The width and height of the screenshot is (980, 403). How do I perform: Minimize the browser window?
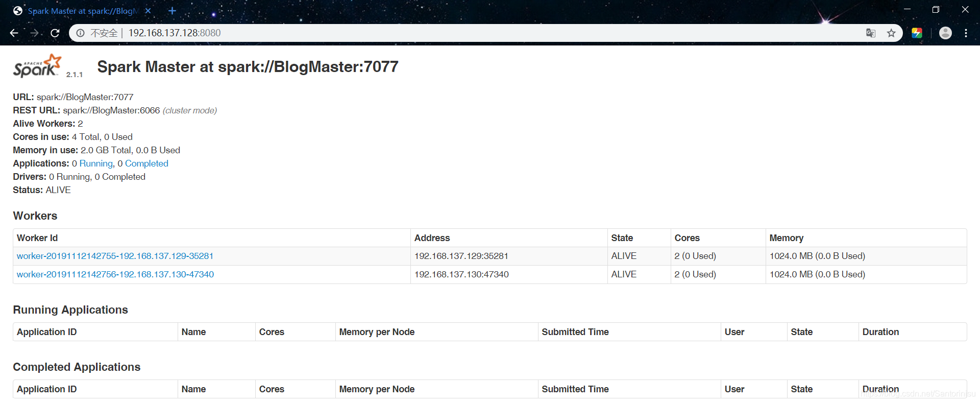click(907, 10)
